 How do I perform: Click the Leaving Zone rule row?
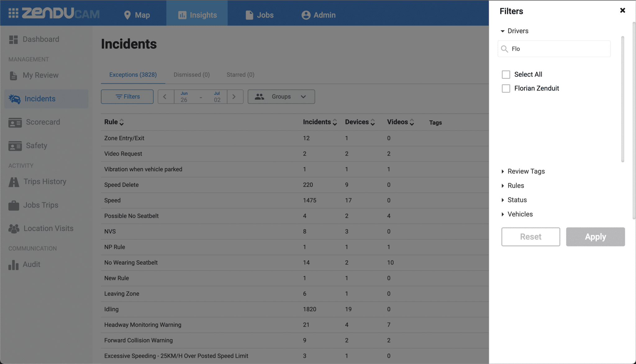click(x=295, y=294)
